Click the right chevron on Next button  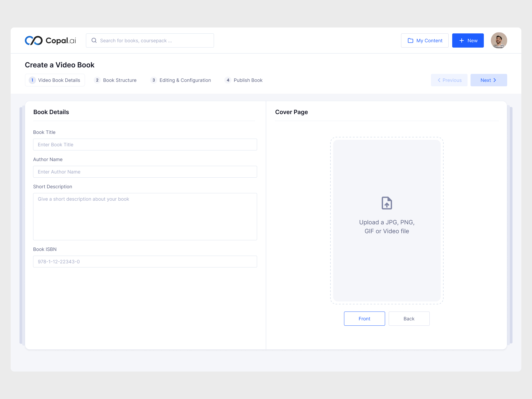[x=495, y=80]
